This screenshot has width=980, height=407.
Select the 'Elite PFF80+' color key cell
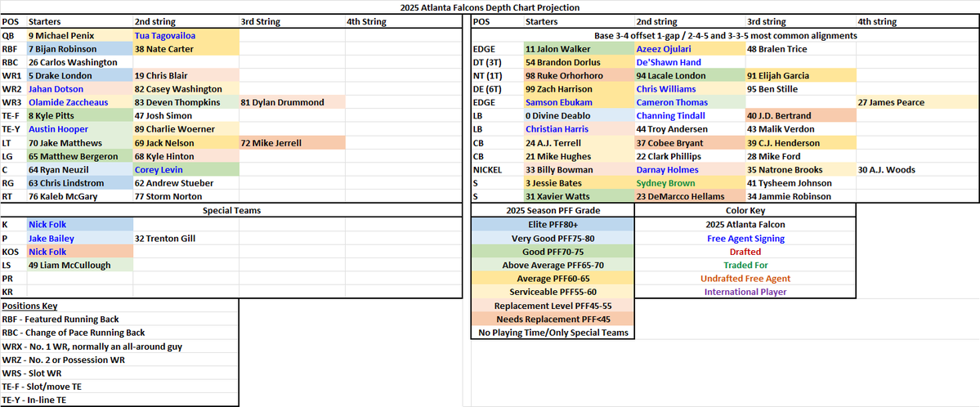[553, 225]
